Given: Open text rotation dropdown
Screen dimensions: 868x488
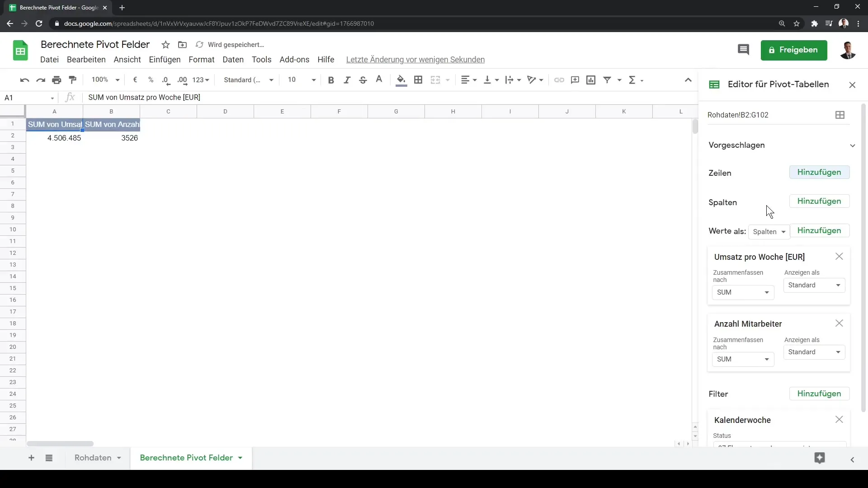Looking at the screenshot, I should (x=535, y=80).
